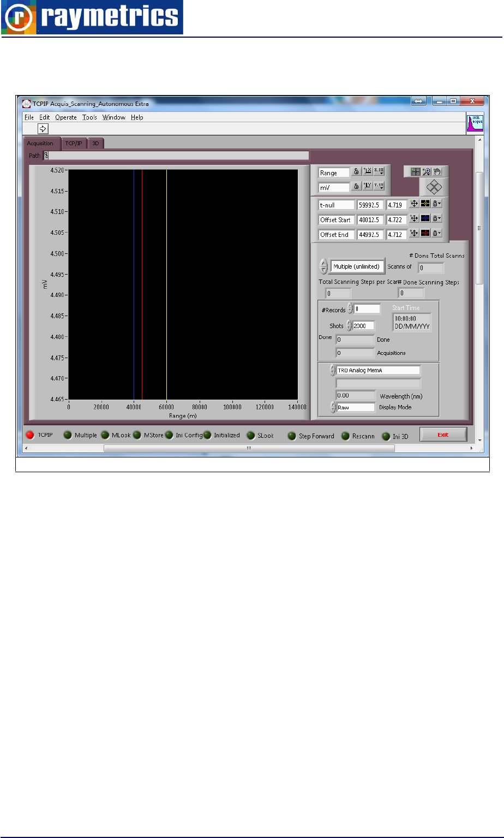This screenshot has width=504, height=838.
Task: Toggle the Multiple LED indicator
Action: pyautogui.click(x=68, y=435)
